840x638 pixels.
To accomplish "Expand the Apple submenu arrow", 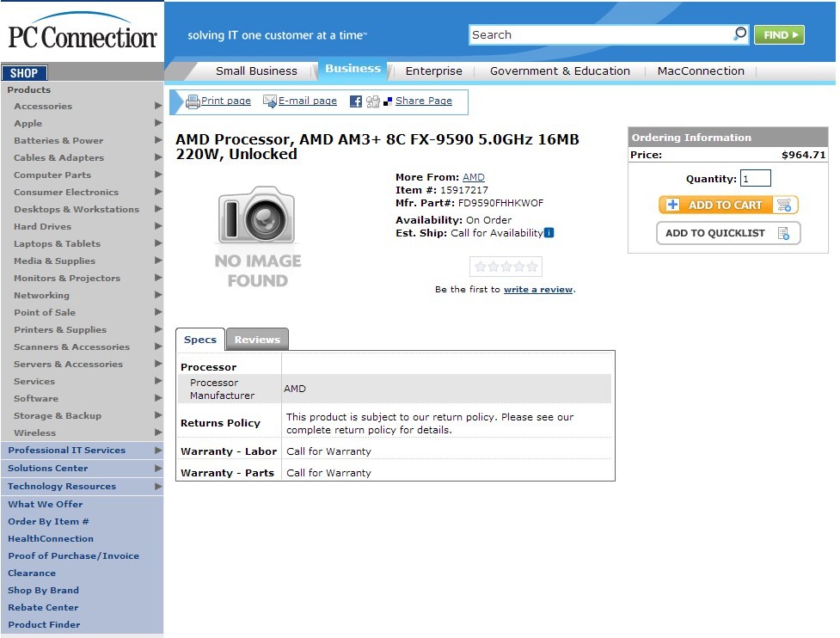I will pos(158,123).
